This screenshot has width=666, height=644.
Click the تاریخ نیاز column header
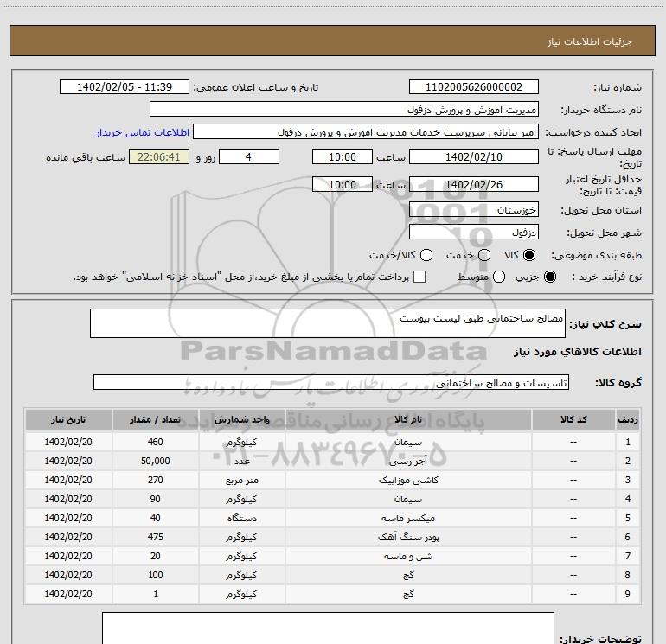tap(68, 420)
